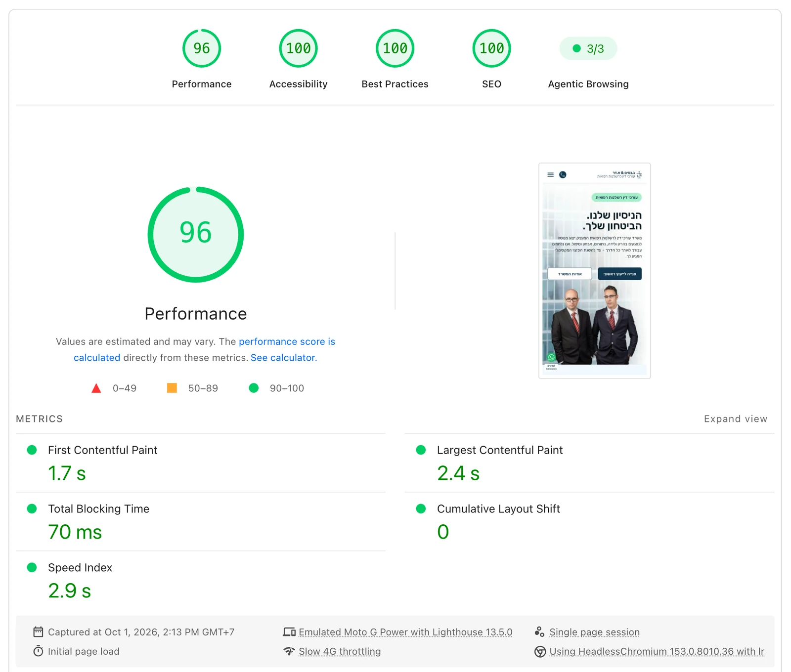Open Emulated Moto G Power with Lighthouse details
791x672 pixels.
pos(405,632)
